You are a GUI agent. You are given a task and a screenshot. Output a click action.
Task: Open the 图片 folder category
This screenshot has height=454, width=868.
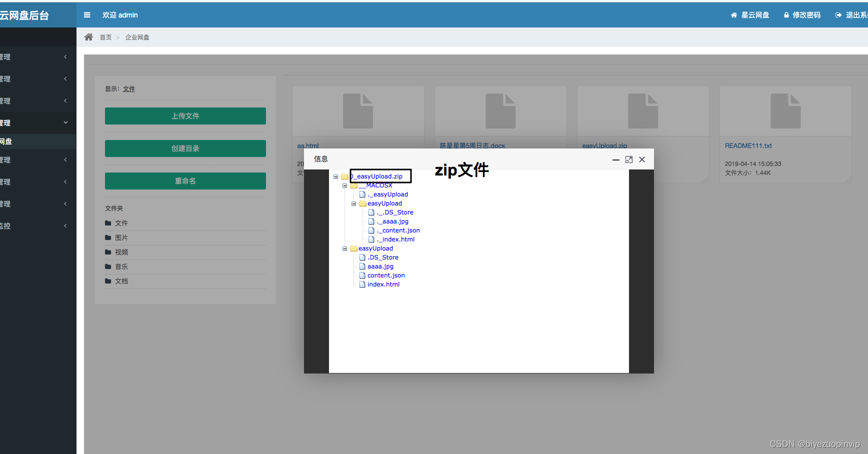pyautogui.click(x=121, y=237)
